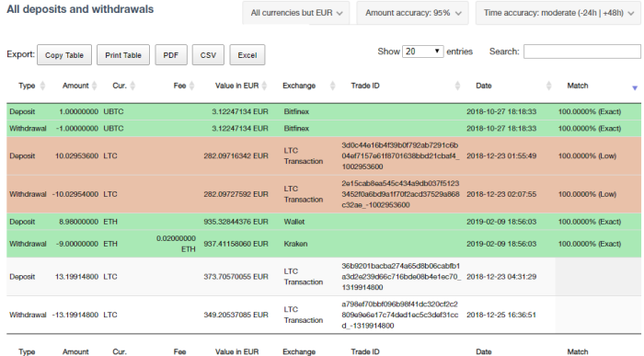Sort by Fee column sort icon

(x=191, y=86)
